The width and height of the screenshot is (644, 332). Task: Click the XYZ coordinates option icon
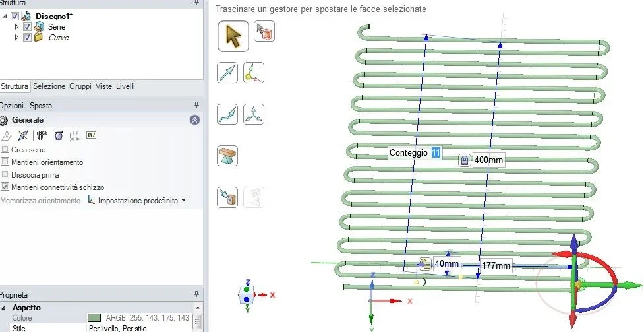pos(92,135)
